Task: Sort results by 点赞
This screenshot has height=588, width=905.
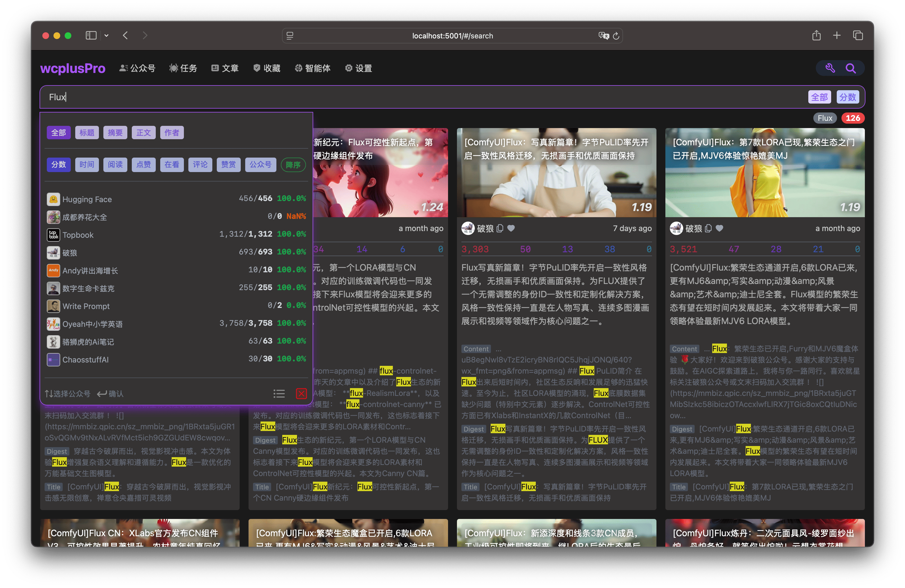Action: click(x=143, y=165)
